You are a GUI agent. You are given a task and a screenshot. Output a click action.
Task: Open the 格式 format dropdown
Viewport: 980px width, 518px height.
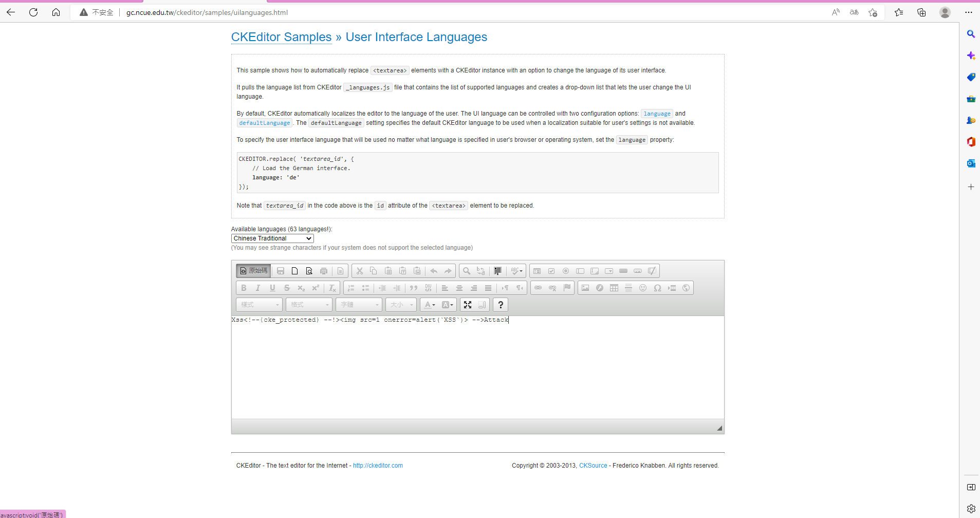(x=309, y=305)
